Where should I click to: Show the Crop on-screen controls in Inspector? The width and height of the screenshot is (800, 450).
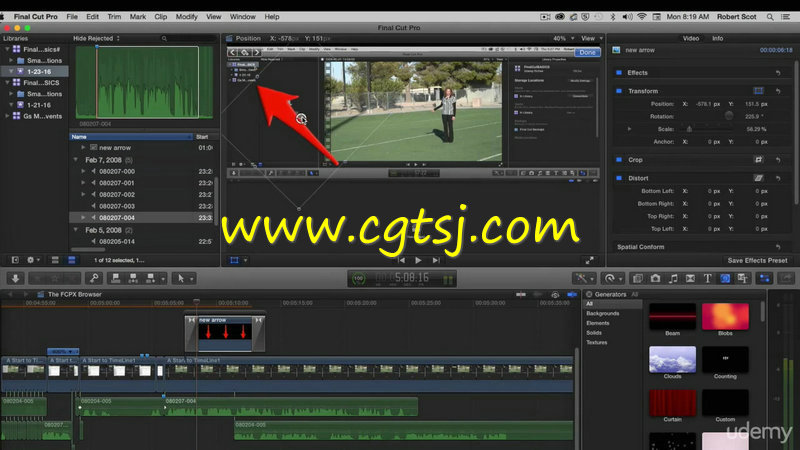point(759,160)
